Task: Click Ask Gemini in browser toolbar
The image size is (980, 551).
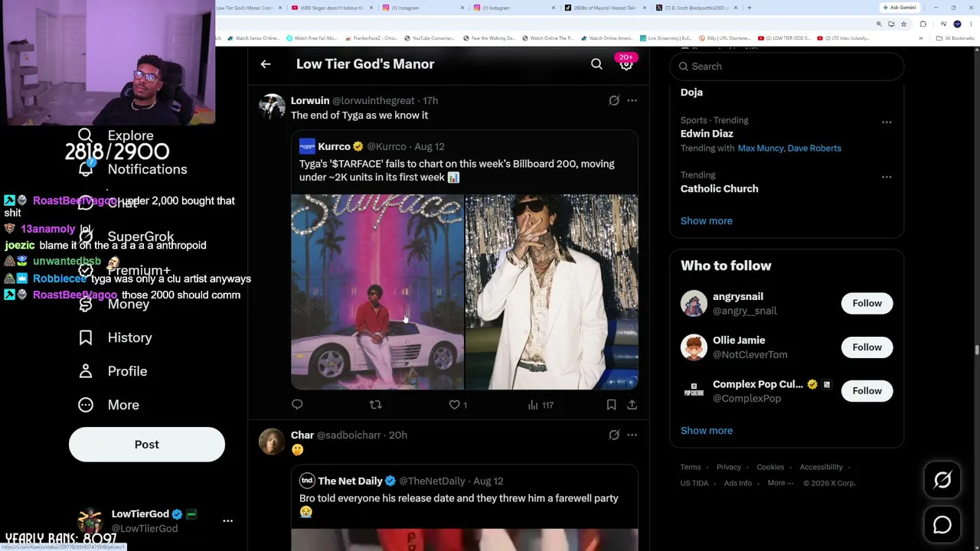Action: point(900,8)
